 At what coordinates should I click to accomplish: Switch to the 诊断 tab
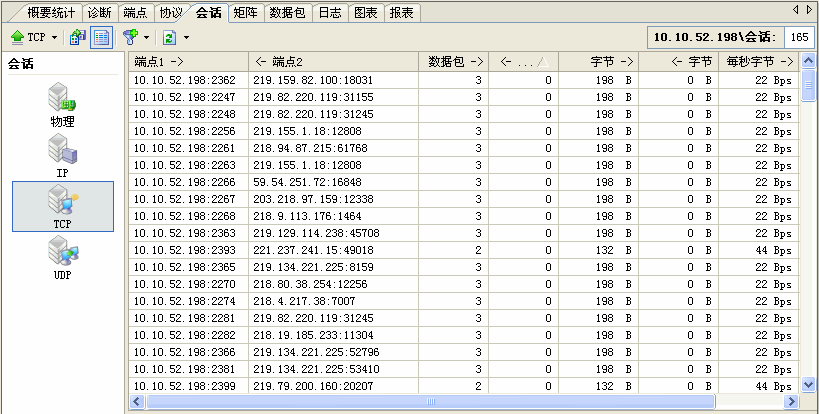click(99, 13)
